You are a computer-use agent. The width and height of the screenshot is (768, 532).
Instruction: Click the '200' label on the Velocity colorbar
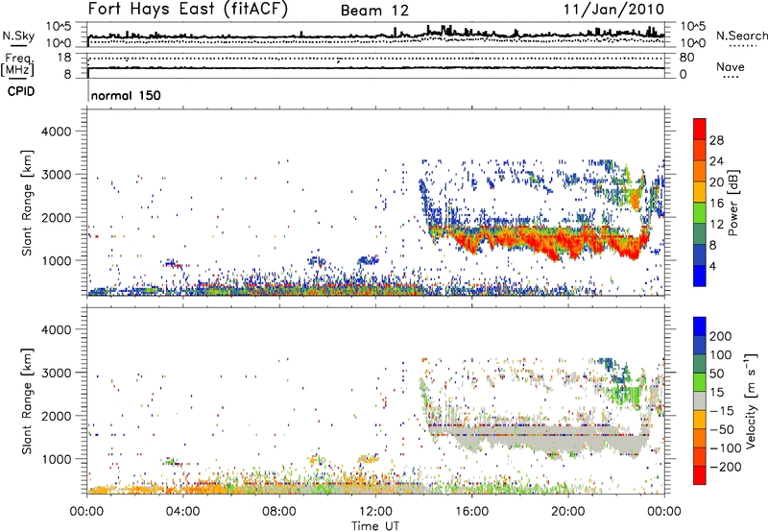721,336
